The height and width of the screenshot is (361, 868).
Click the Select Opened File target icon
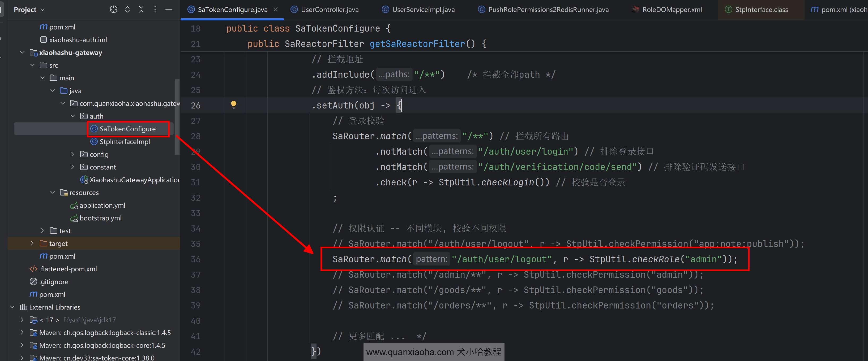114,10
